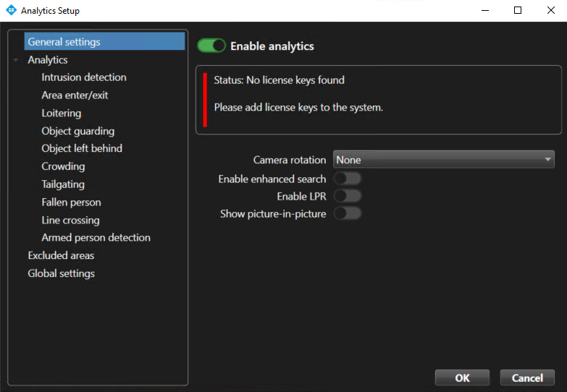
Task: Open the Camera rotation dropdown
Action: pos(443,160)
